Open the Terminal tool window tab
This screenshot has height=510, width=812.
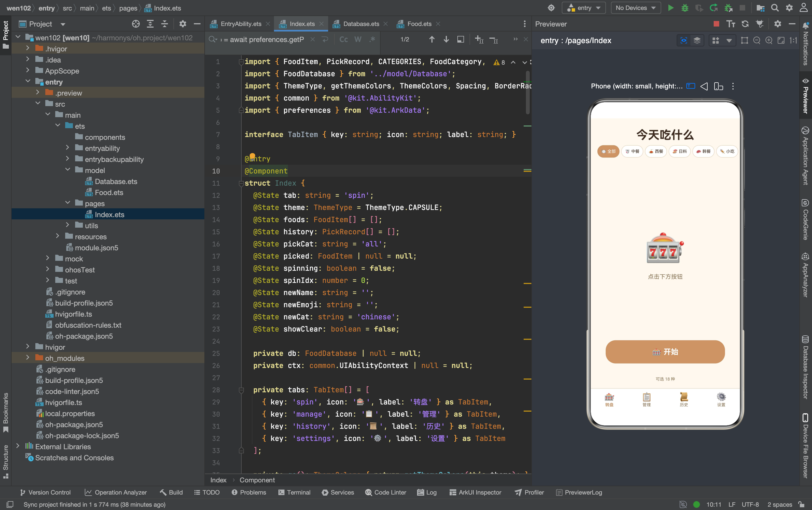294,493
